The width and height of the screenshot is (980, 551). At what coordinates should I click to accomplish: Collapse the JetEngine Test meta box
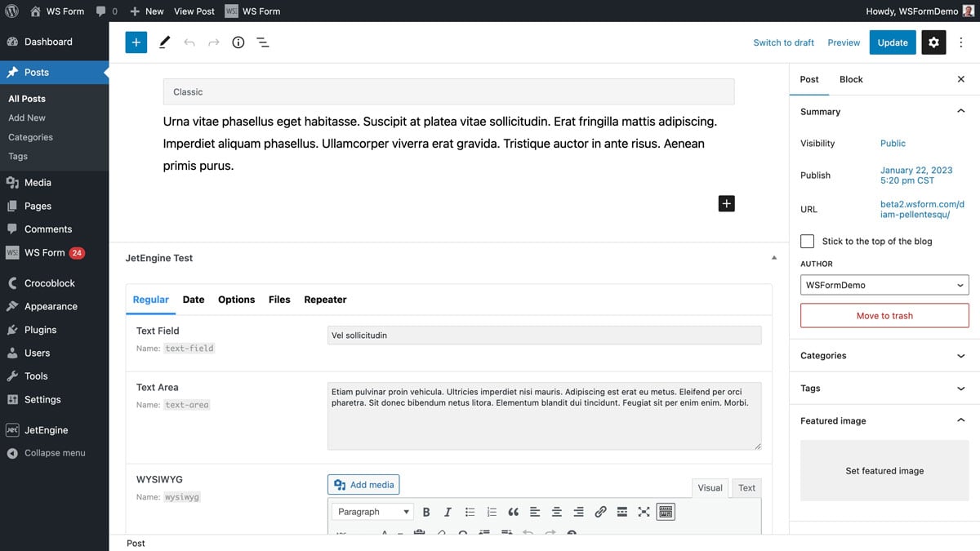pos(773,256)
